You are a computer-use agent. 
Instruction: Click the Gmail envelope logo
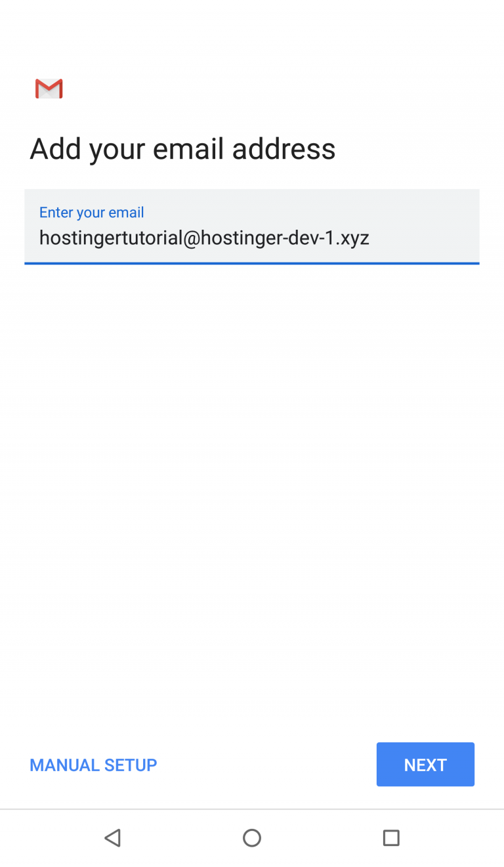coord(49,89)
